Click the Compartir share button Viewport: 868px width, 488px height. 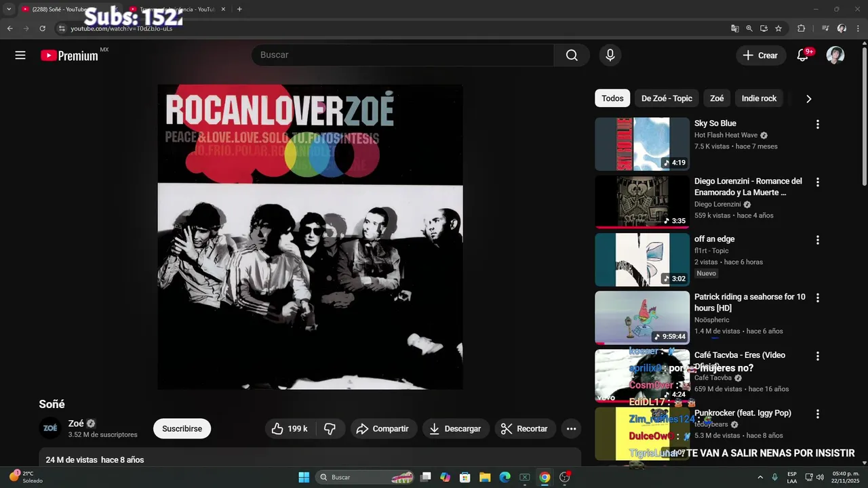point(382,428)
